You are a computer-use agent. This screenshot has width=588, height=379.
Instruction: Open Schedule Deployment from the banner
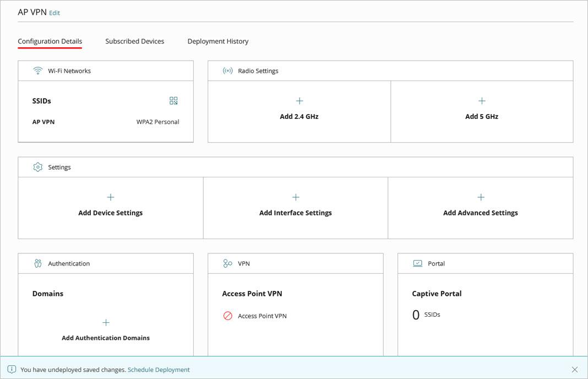[159, 370]
